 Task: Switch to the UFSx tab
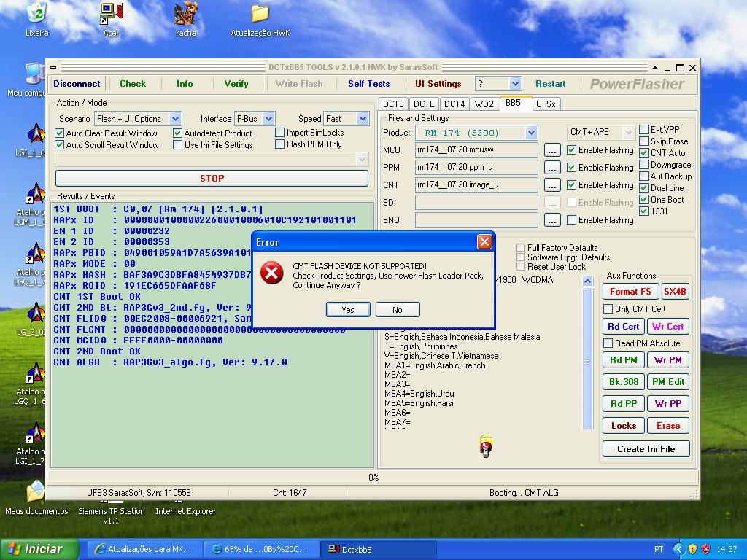point(546,104)
